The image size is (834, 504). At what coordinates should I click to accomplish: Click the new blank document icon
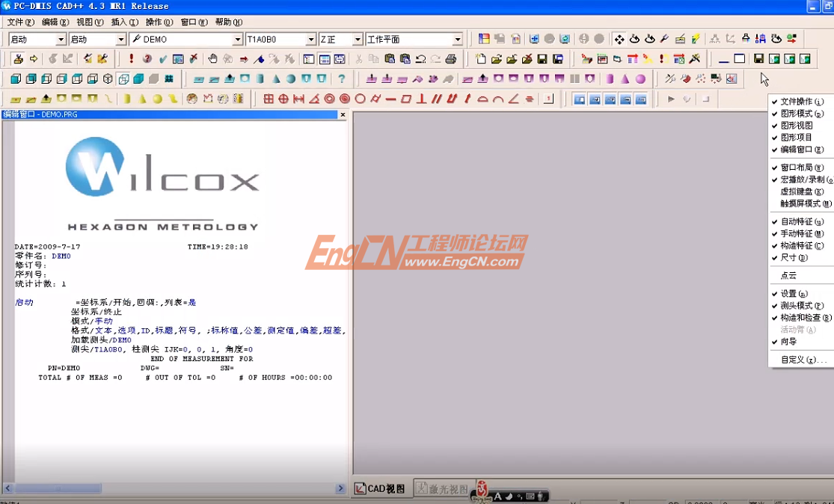coord(480,58)
